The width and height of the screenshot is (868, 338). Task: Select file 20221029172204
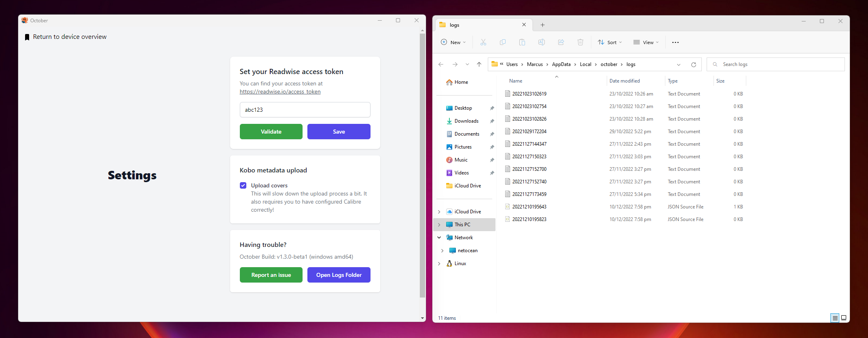pos(529,132)
